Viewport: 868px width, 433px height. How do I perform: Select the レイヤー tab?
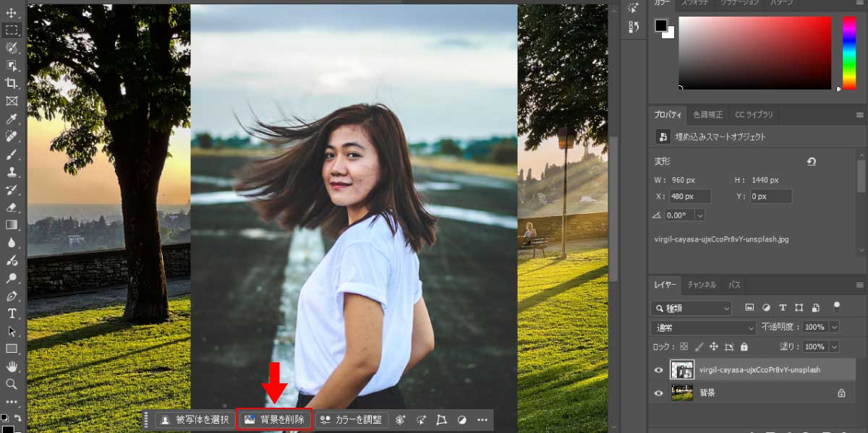coord(665,285)
